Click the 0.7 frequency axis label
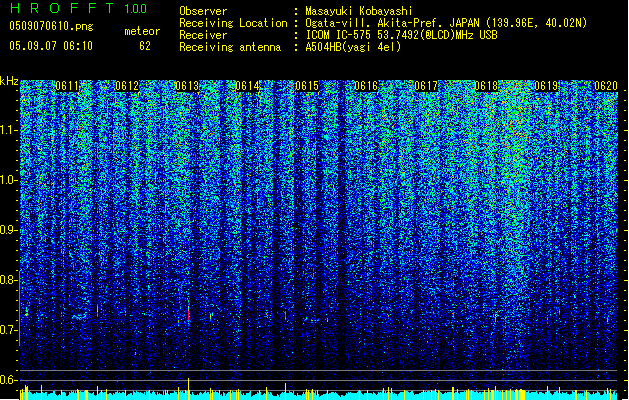This screenshot has width=629, height=400. 9,330
